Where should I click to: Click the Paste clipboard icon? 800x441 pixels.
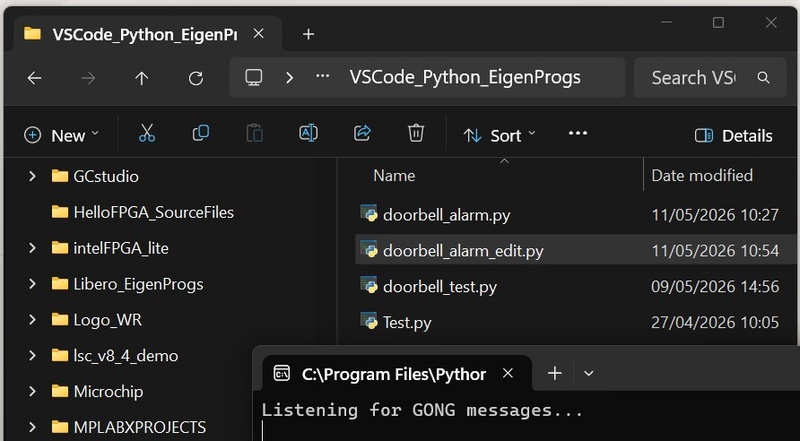[255, 134]
